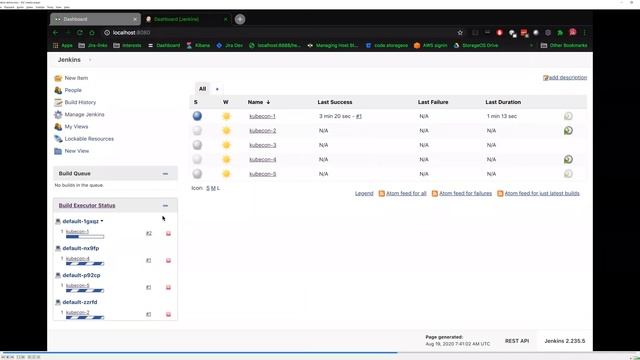This screenshot has height=360, width=640.
Task: Click the kubecon-4 build progress bar
Action: tap(85, 263)
